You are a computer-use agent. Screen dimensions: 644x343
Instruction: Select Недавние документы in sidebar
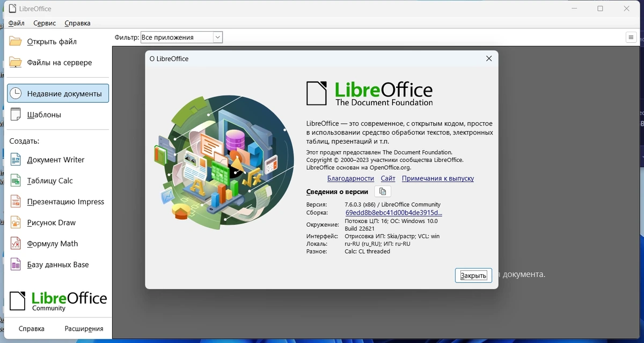[x=58, y=93]
